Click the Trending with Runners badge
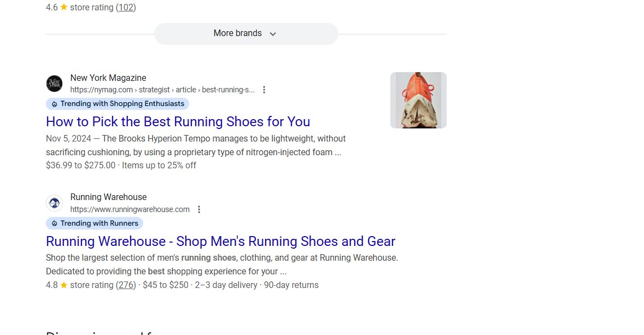The width and height of the screenshot is (644, 335). pyautogui.click(x=95, y=224)
